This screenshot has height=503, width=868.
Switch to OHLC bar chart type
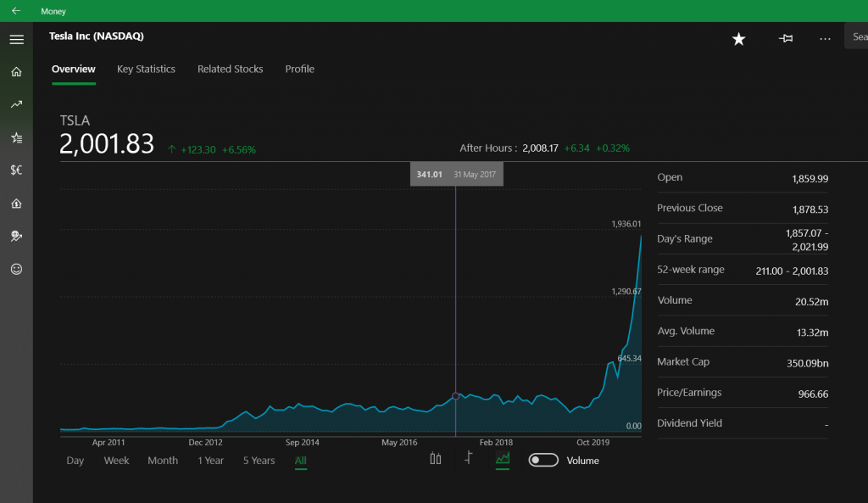468,458
